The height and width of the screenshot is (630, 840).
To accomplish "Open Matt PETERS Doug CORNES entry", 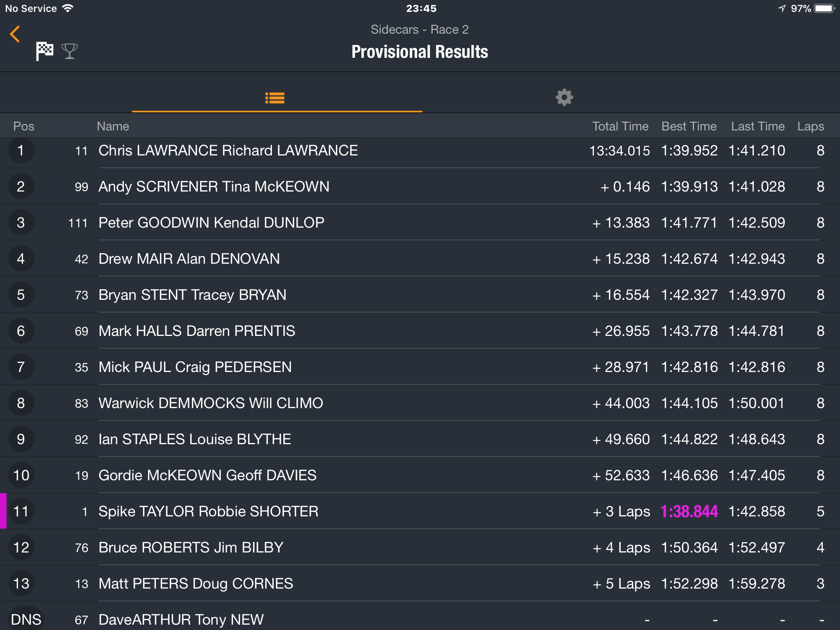I will [420, 584].
